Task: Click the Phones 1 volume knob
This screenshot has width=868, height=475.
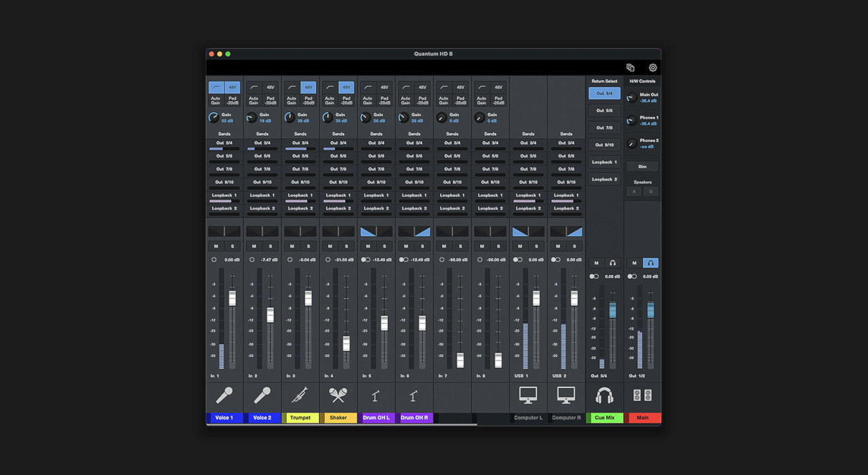Action: [x=631, y=121]
